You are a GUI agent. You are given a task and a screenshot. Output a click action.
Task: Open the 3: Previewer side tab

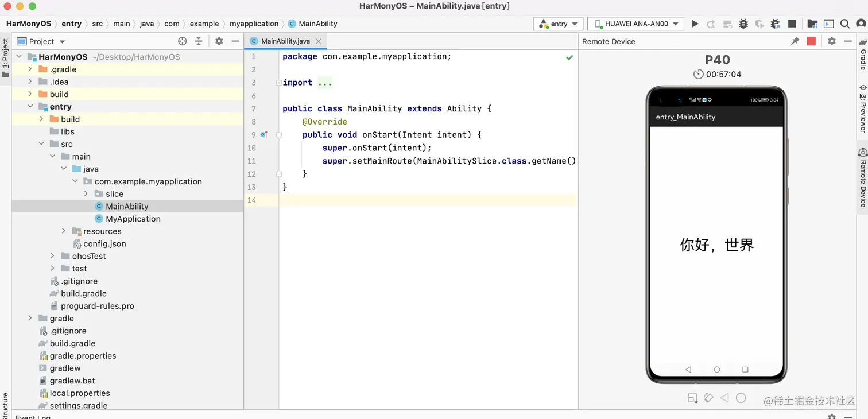tap(862, 108)
